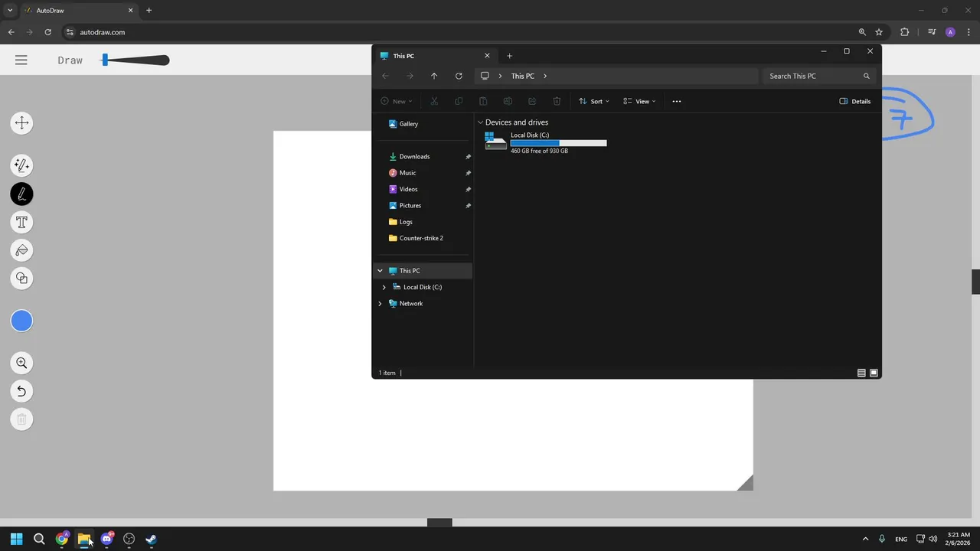Show hidden system tray icons
Image resolution: width=980 pixels, height=551 pixels.
pyautogui.click(x=865, y=539)
